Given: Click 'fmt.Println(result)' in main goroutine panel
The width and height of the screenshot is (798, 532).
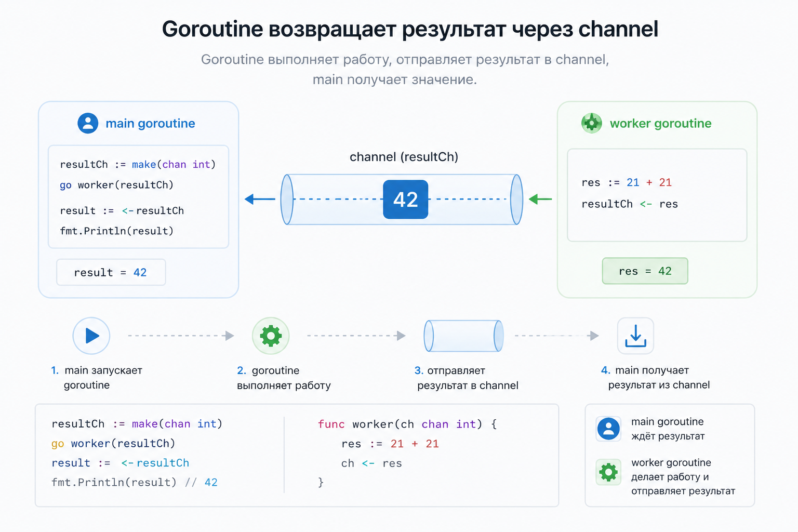Looking at the screenshot, I should pos(116,231).
